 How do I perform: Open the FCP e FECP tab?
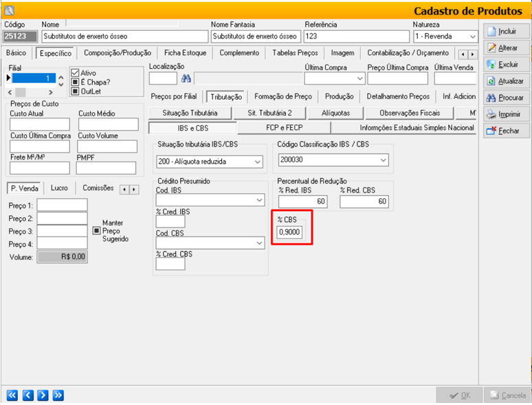click(283, 128)
